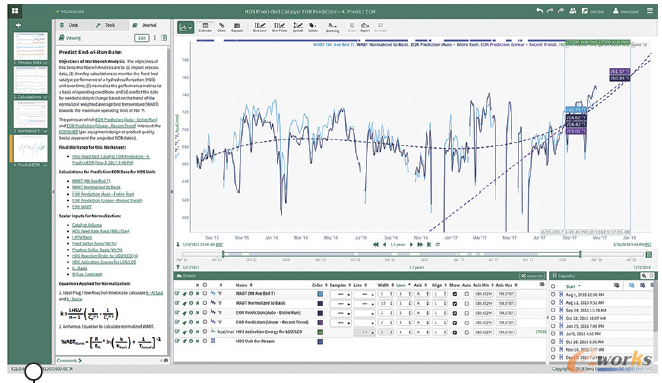Step display range forward with right arrow

tap(411, 244)
